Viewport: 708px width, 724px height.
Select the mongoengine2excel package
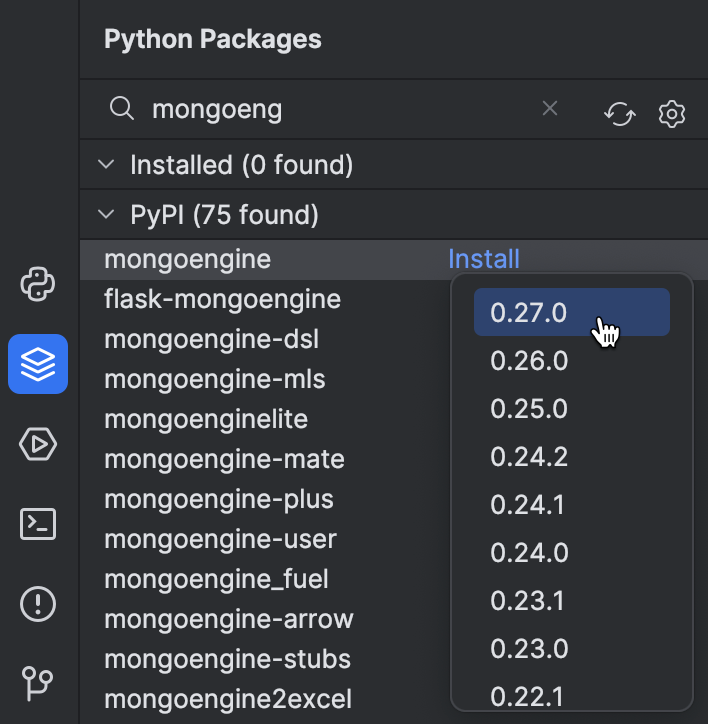pos(228,699)
